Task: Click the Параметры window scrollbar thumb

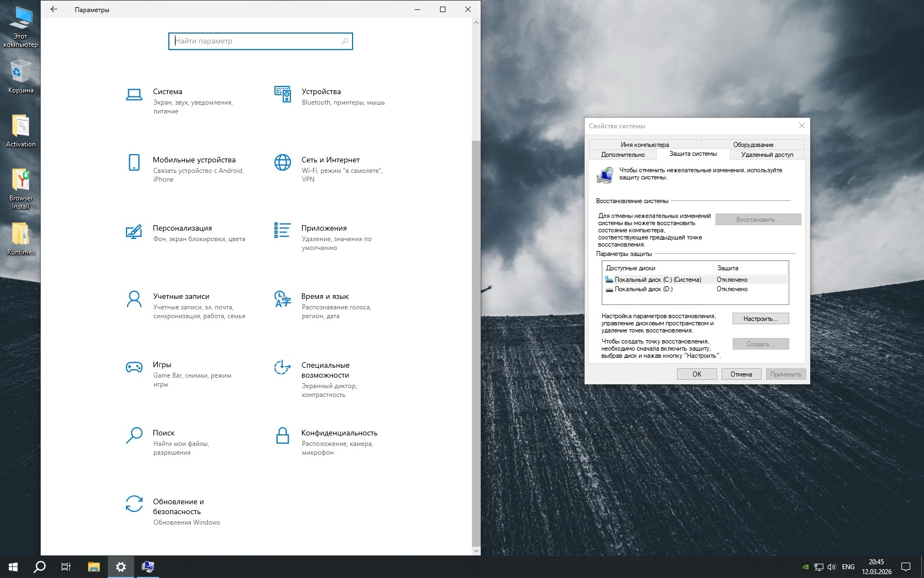Action: coord(476,342)
